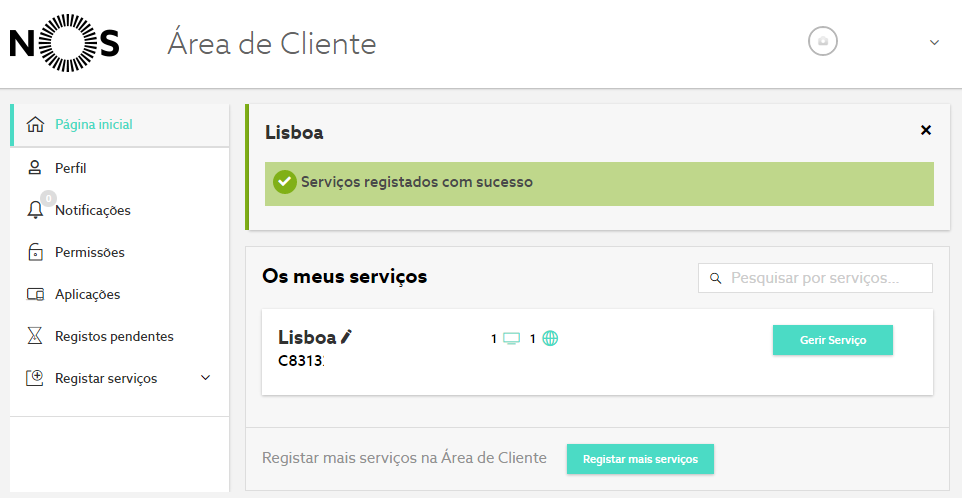Edit the Lisboa service name pencil
This screenshot has height=498, width=962.
[346, 337]
